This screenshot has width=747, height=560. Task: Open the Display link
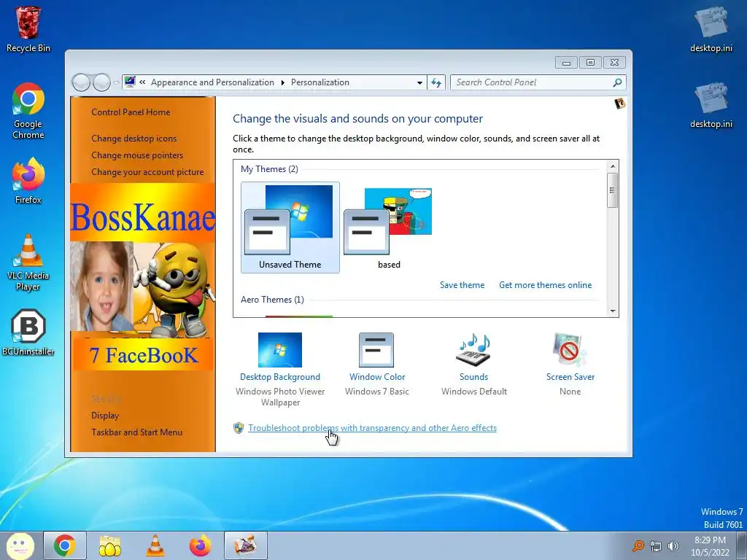(x=105, y=416)
